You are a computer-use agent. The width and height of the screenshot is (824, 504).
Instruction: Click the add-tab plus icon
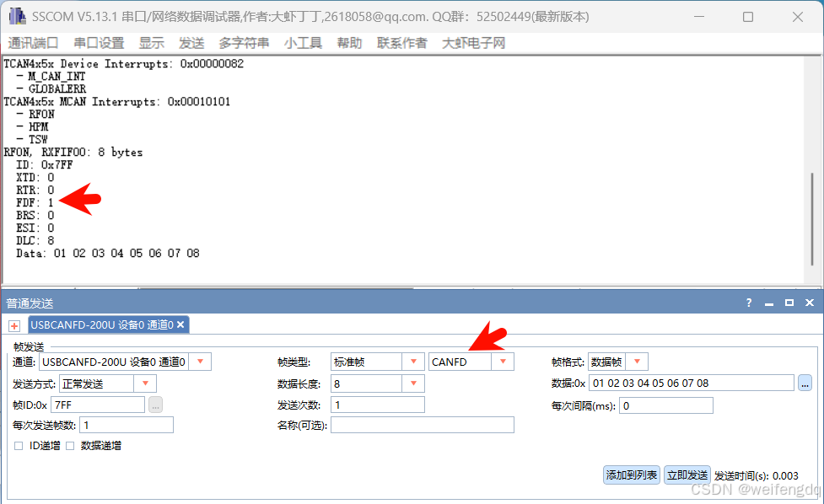14,326
